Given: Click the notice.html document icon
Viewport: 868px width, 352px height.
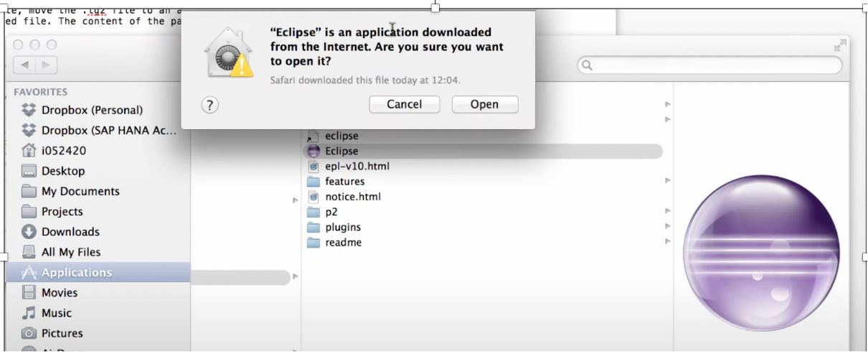Looking at the screenshot, I should click(313, 196).
